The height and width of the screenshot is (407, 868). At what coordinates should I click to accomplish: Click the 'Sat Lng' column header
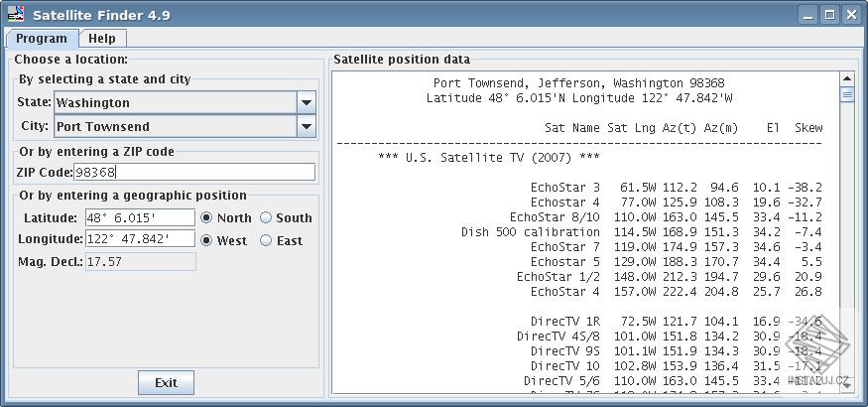(631, 128)
